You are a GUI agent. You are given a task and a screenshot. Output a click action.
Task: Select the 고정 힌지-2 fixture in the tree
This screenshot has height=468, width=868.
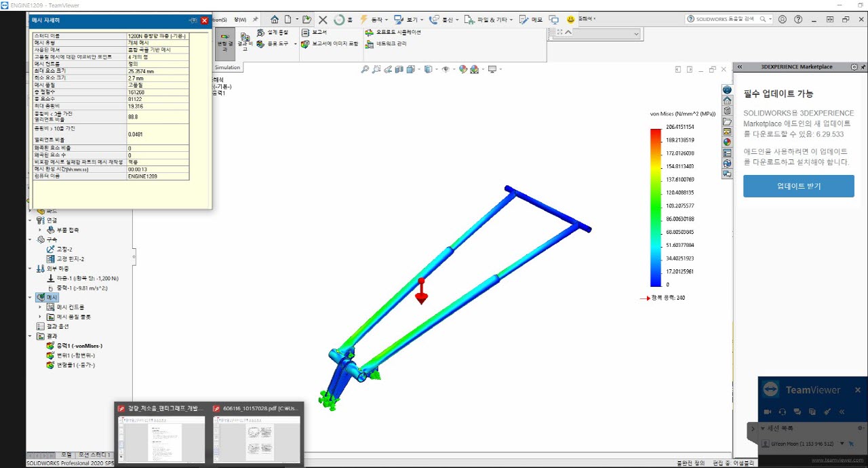point(64,259)
